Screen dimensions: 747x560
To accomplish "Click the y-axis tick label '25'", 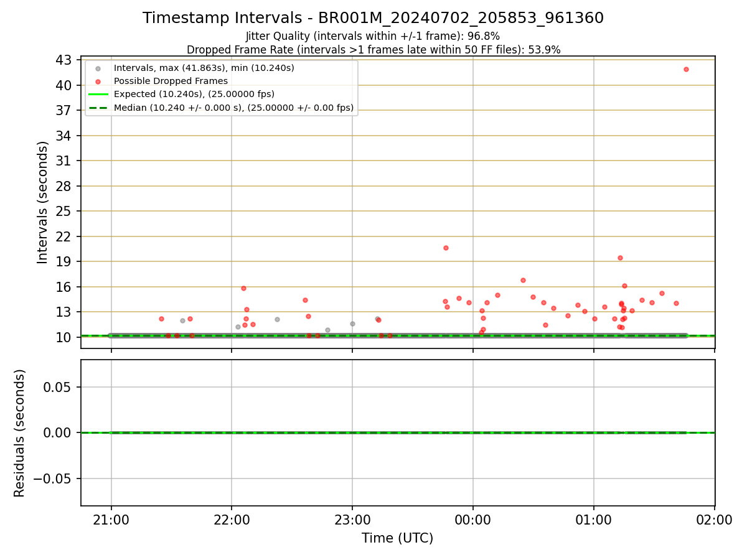I will click(64, 212).
